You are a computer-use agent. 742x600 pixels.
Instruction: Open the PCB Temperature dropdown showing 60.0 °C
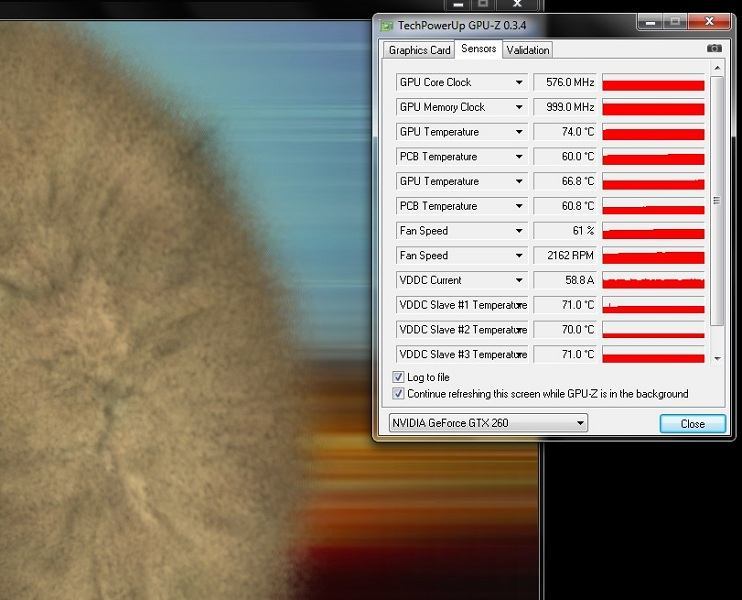pyautogui.click(x=519, y=157)
